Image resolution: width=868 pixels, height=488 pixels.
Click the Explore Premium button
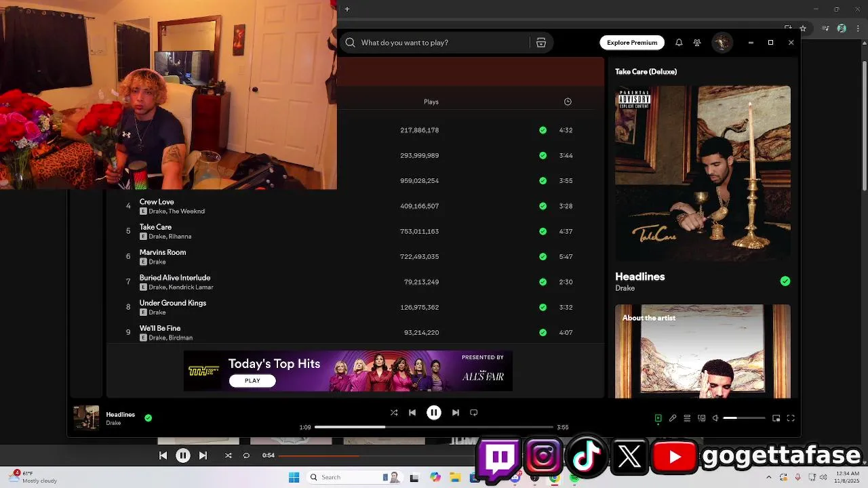pos(632,43)
